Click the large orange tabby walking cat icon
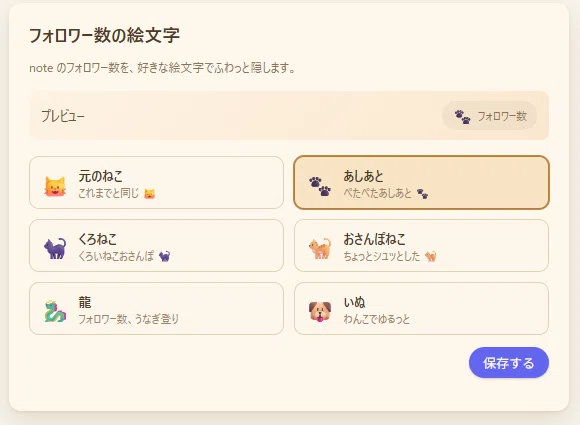This screenshot has height=425, width=580. [320, 248]
